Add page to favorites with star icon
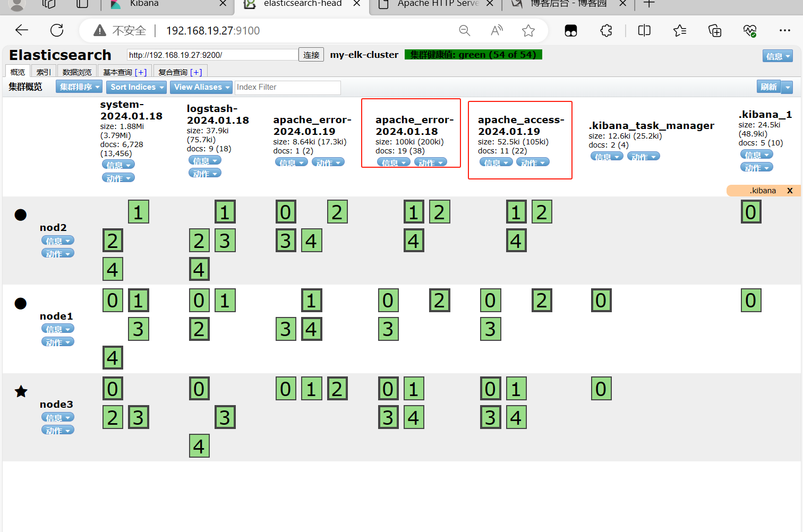The width and height of the screenshot is (803, 532). [x=528, y=31]
